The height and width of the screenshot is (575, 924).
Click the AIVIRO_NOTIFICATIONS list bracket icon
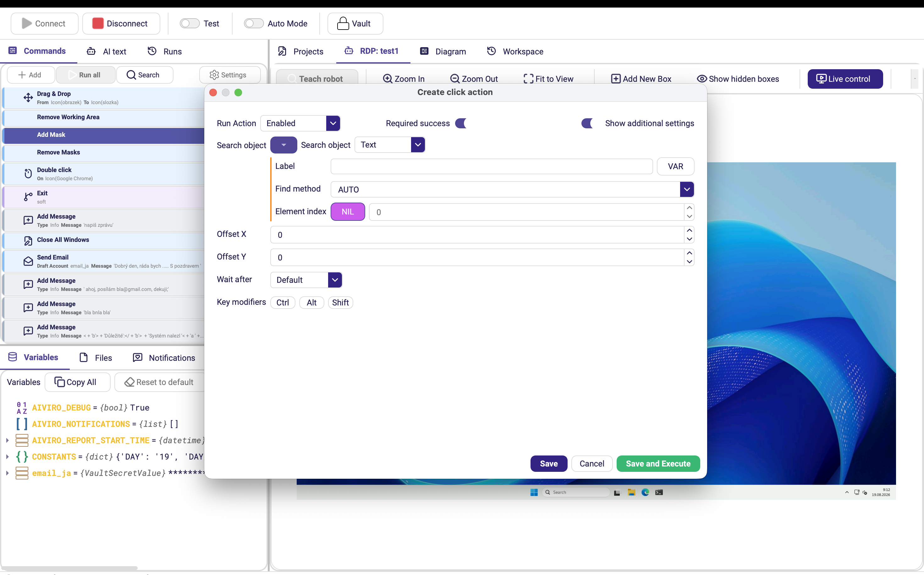(22, 424)
